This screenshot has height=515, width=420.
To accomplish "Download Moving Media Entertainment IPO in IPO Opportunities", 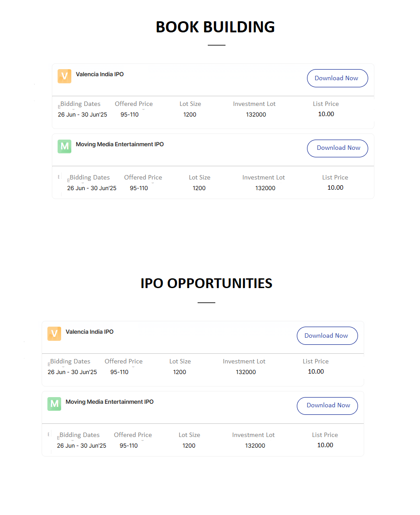I will 327,406.
